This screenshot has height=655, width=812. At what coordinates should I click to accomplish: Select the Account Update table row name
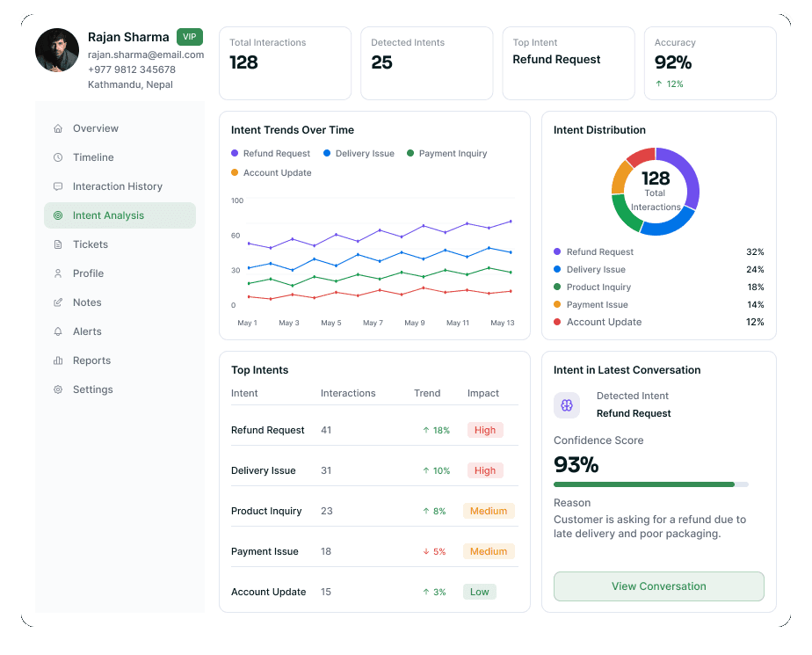tap(268, 592)
